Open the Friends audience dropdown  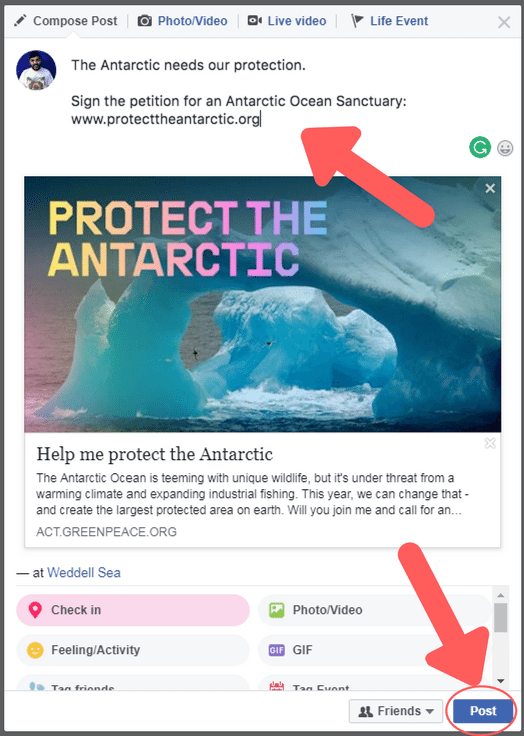tap(396, 711)
